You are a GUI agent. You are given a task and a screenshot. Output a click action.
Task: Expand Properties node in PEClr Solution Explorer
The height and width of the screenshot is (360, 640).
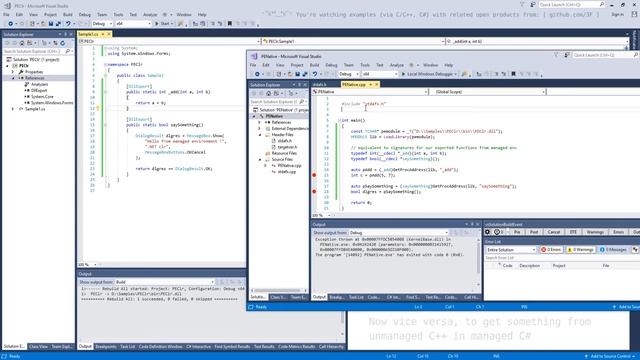13,72
